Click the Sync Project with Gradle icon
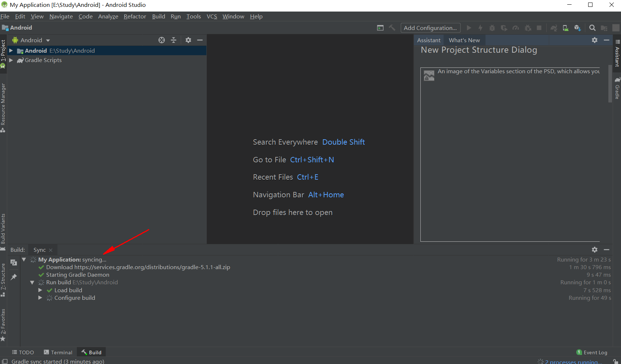 click(554, 28)
